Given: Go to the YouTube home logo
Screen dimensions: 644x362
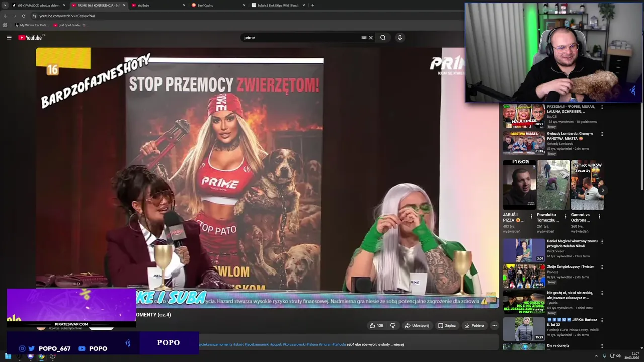Looking at the screenshot, I should point(31,38).
